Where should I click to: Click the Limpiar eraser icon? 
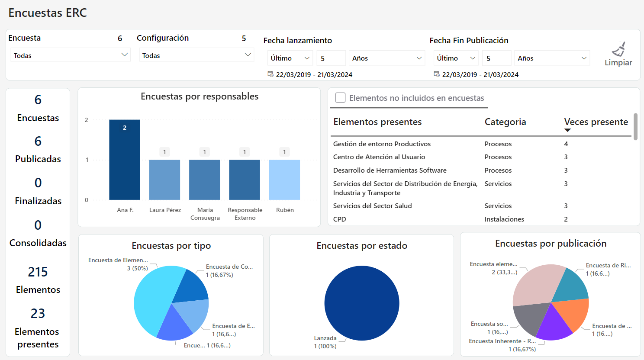pos(618,49)
